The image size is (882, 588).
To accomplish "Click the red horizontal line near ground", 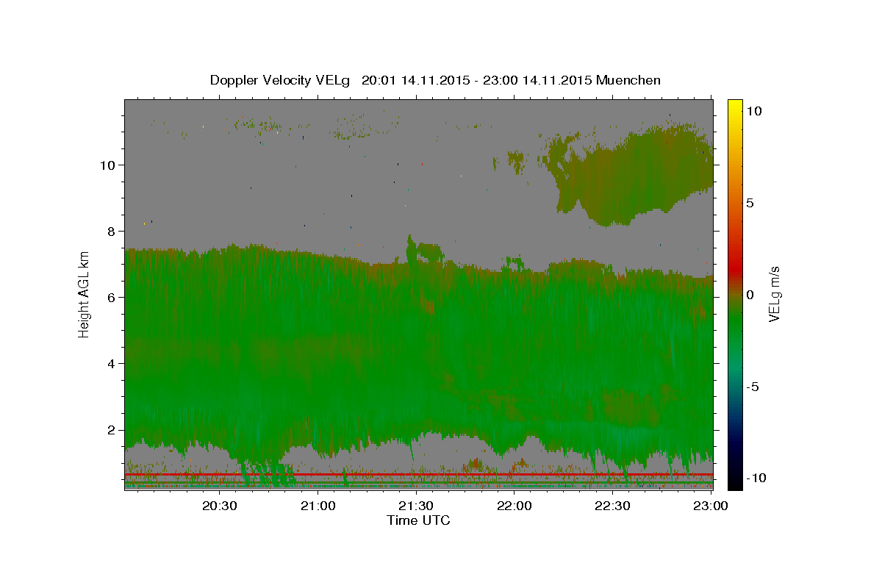I will click(x=418, y=475).
